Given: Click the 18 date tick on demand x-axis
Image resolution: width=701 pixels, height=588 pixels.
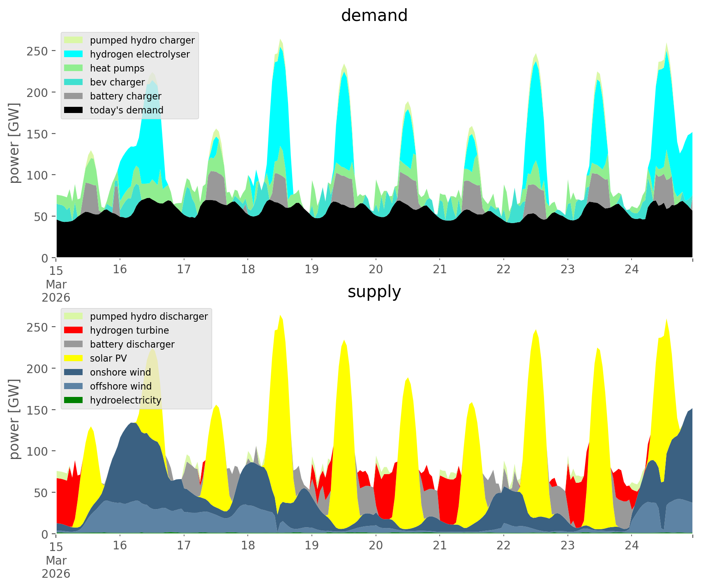Looking at the screenshot, I should click(248, 270).
